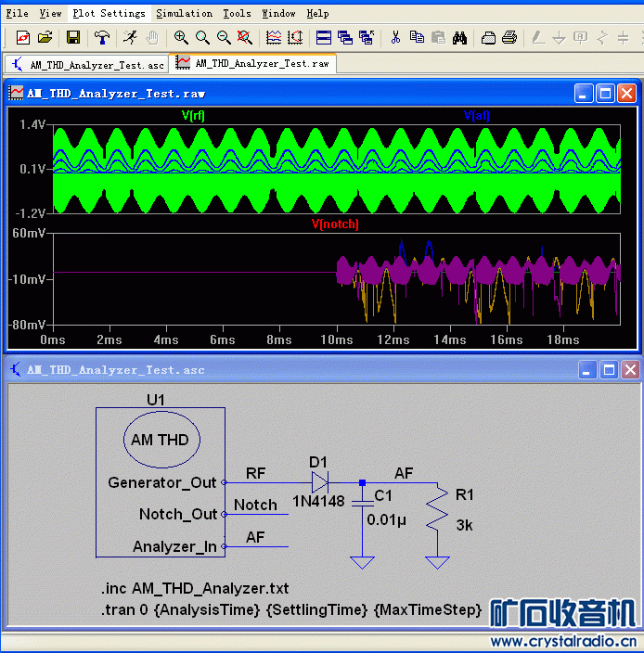The image size is (644, 653).
Task: Click the V(af) trace label
Action: click(477, 115)
